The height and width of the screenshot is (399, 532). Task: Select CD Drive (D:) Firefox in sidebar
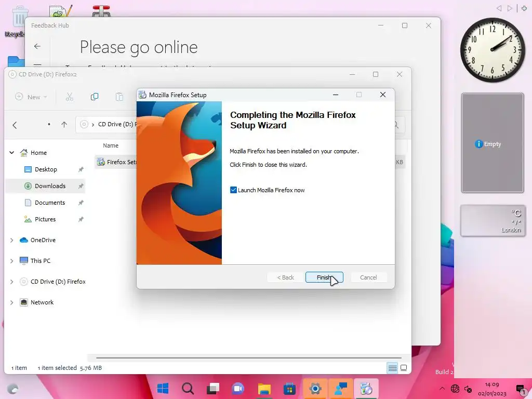(x=58, y=282)
